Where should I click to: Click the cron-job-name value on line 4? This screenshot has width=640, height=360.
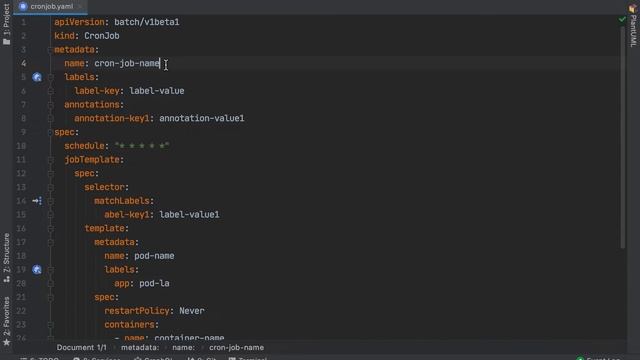click(127, 63)
